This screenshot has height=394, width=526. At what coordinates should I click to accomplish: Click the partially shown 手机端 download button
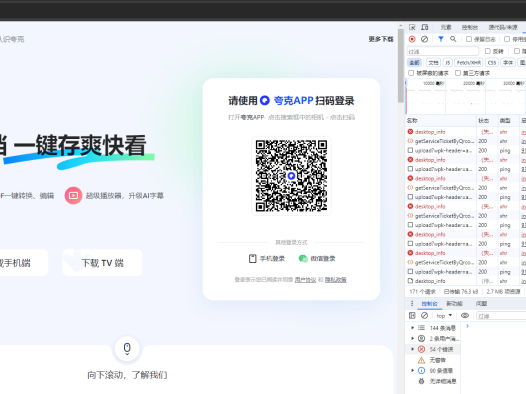click(x=23, y=263)
